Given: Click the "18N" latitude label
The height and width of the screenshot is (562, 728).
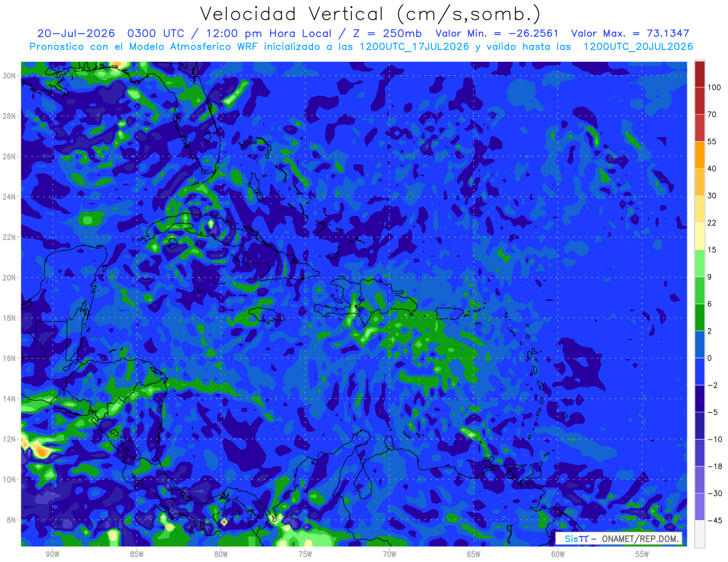Looking at the screenshot, I should 9,318.
